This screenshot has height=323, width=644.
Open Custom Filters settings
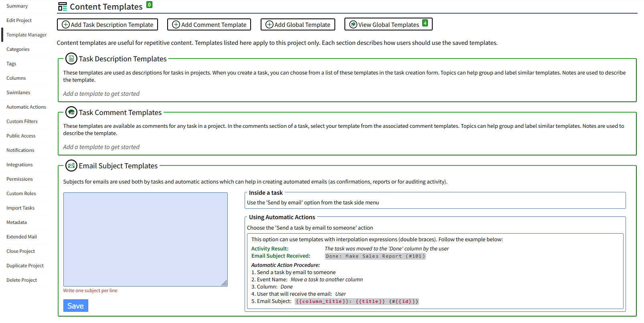click(x=22, y=121)
